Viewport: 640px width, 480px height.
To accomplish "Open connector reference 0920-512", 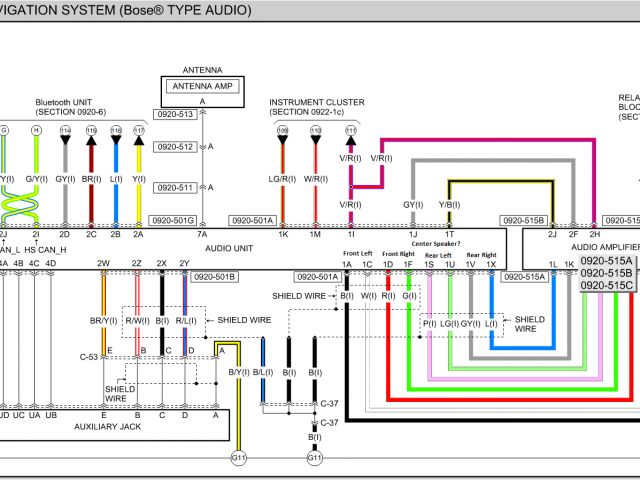I will 173,147.
